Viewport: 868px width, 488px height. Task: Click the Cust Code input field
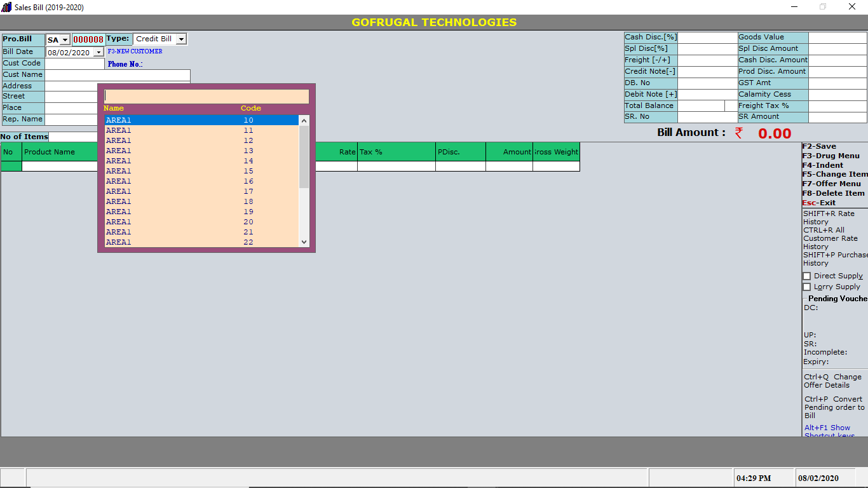74,64
